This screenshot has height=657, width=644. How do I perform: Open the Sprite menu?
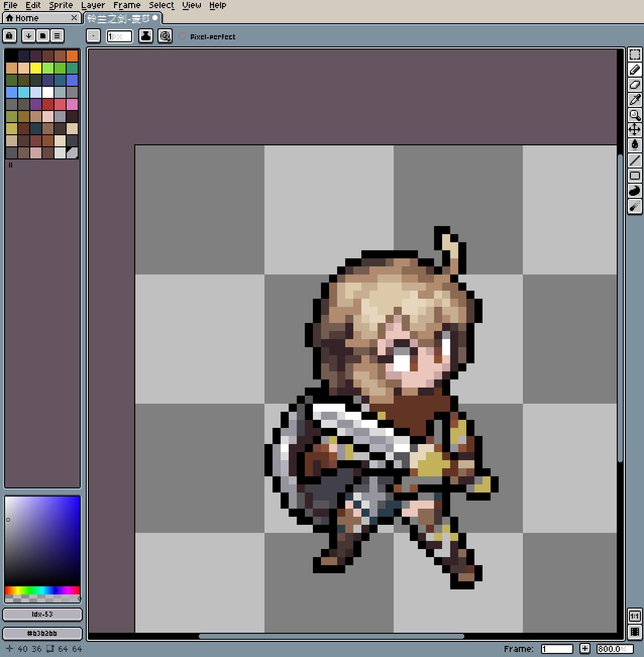point(61,5)
